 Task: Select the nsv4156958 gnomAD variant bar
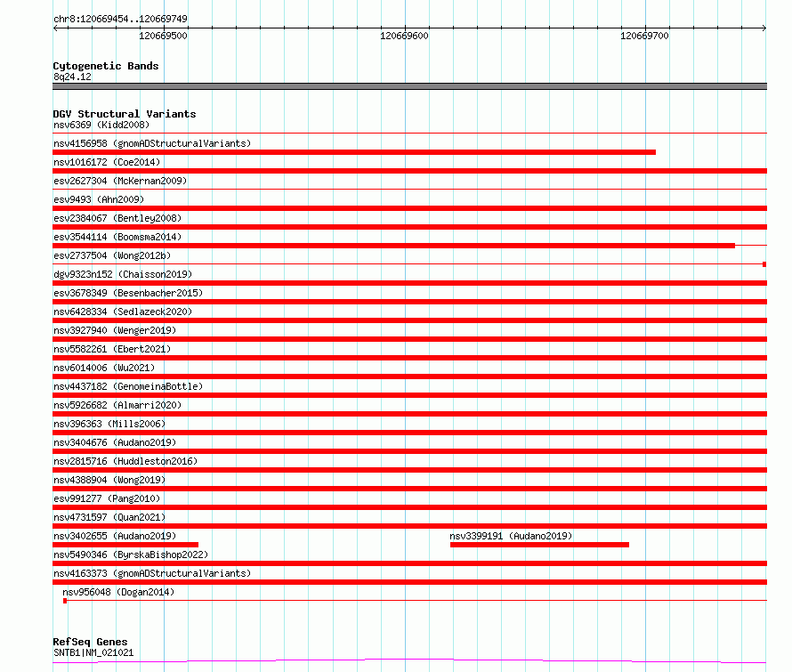tap(354, 152)
